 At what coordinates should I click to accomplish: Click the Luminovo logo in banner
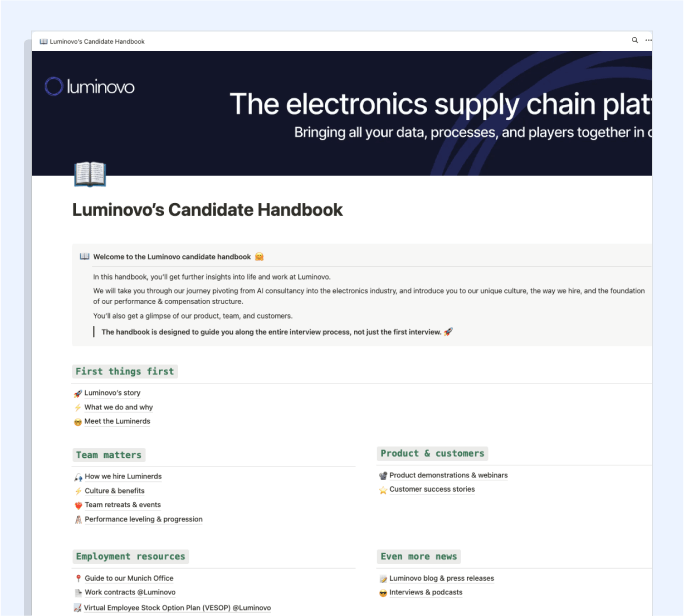tap(90, 86)
